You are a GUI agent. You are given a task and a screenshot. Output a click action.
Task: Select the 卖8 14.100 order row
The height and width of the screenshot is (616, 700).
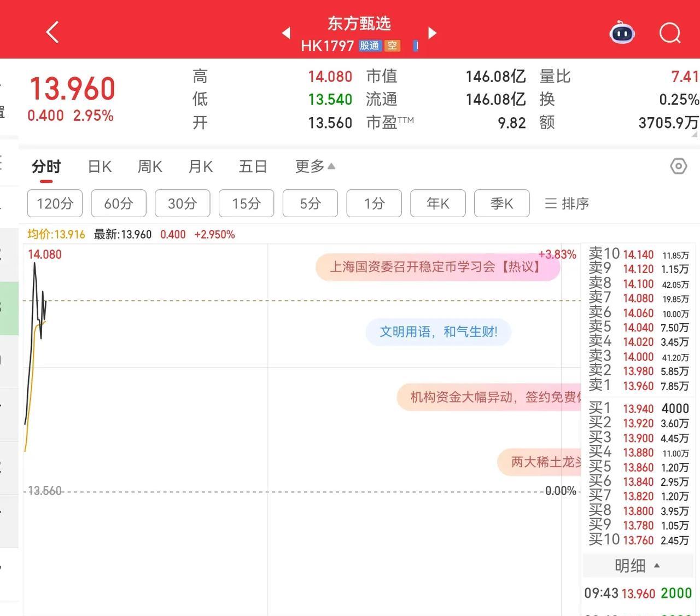[639, 284]
